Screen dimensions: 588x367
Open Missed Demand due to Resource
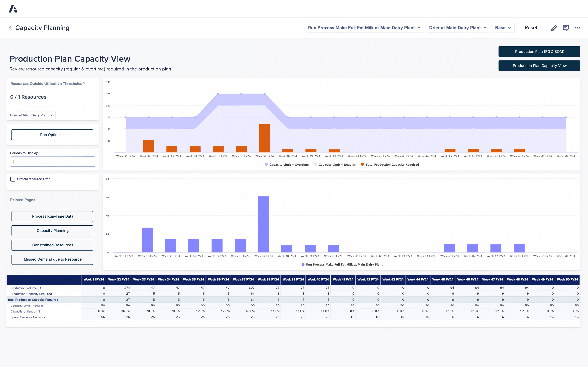tap(52, 259)
